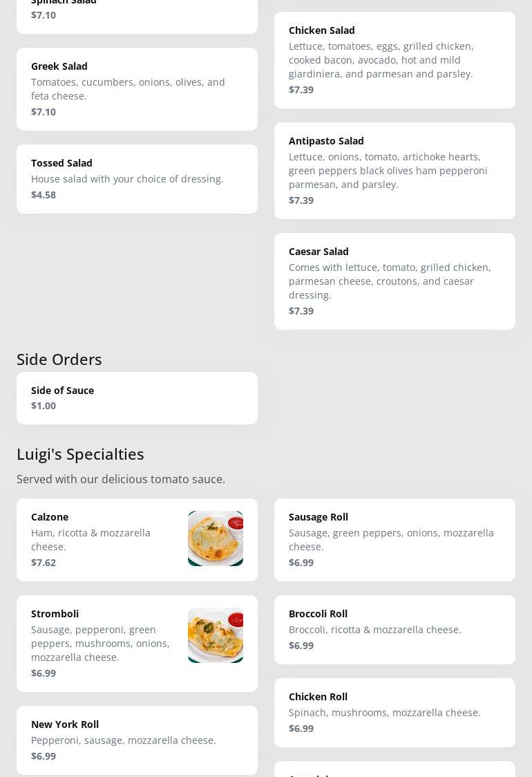Click the $7.62 Calzone price

(44, 563)
